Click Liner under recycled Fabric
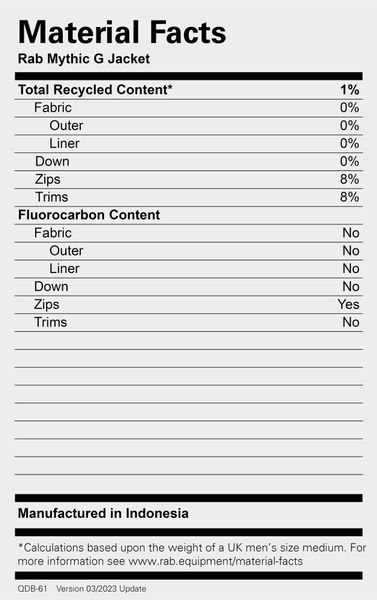The height and width of the screenshot is (600, 377). pyautogui.click(x=64, y=143)
